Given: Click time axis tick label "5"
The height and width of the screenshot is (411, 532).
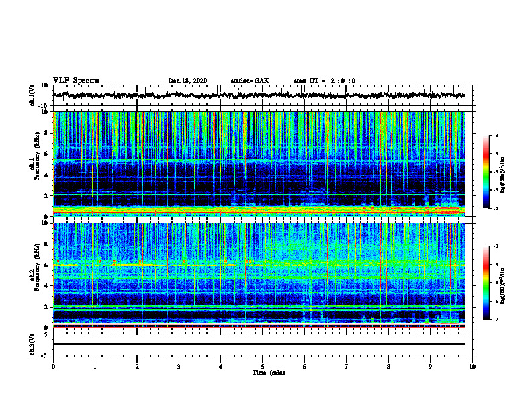Looking at the screenshot, I should pyautogui.click(x=263, y=367).
